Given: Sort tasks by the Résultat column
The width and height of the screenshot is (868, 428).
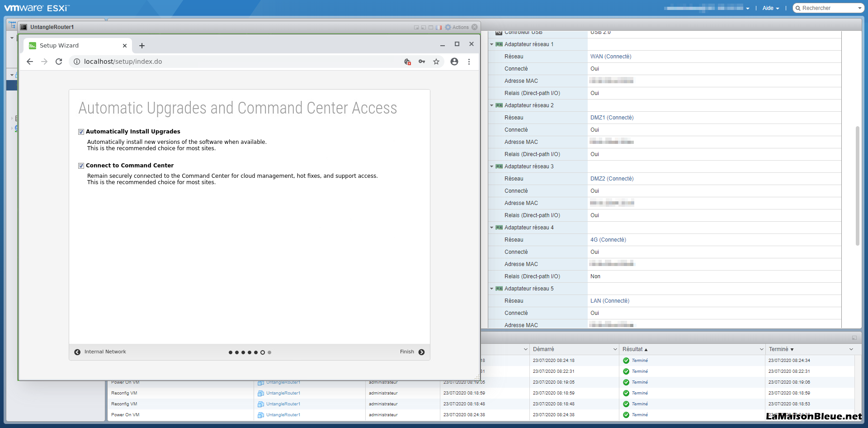Looking at the screenshot, I should (x=632, y=349).
